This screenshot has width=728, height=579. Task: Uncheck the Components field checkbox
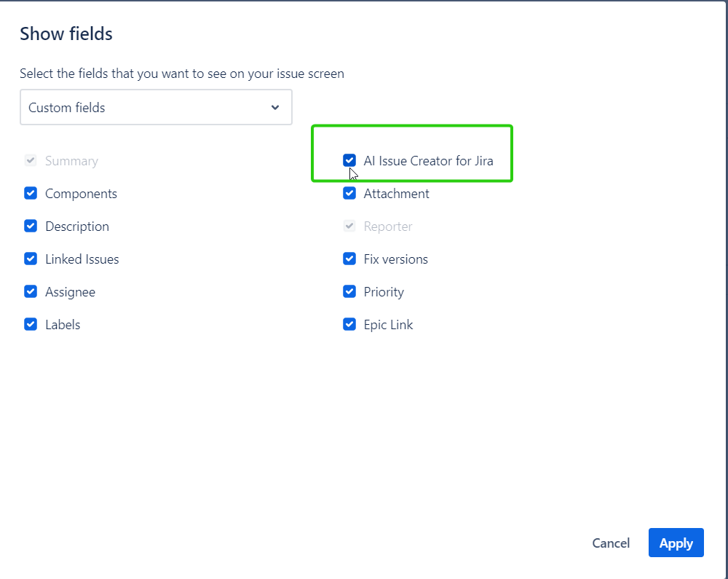pos(31,194)
